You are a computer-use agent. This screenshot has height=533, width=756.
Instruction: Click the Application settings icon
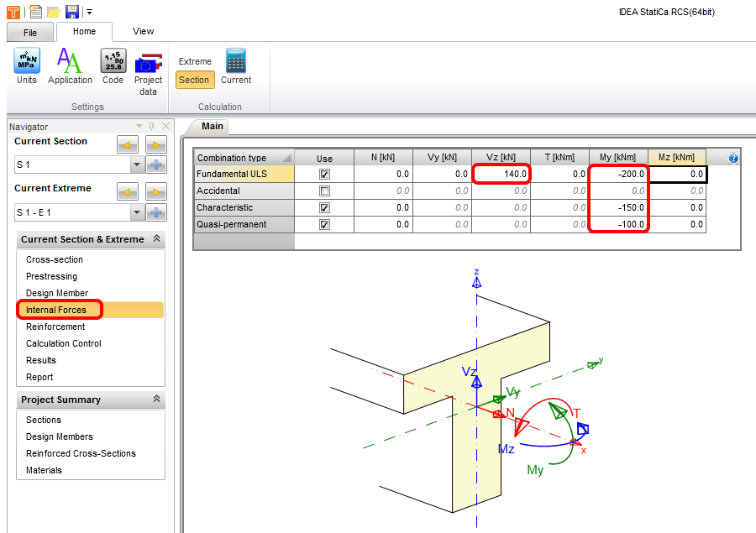(70, 61)
